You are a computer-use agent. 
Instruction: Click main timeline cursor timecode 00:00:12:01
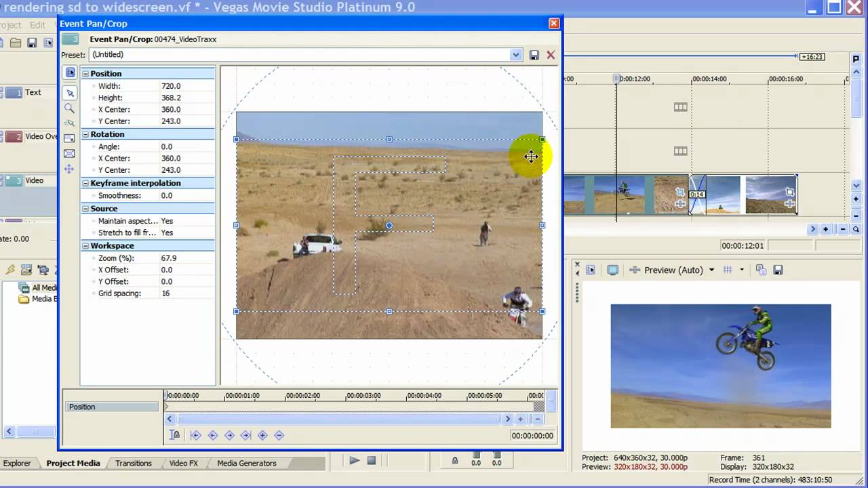click(x=743, y=246)
